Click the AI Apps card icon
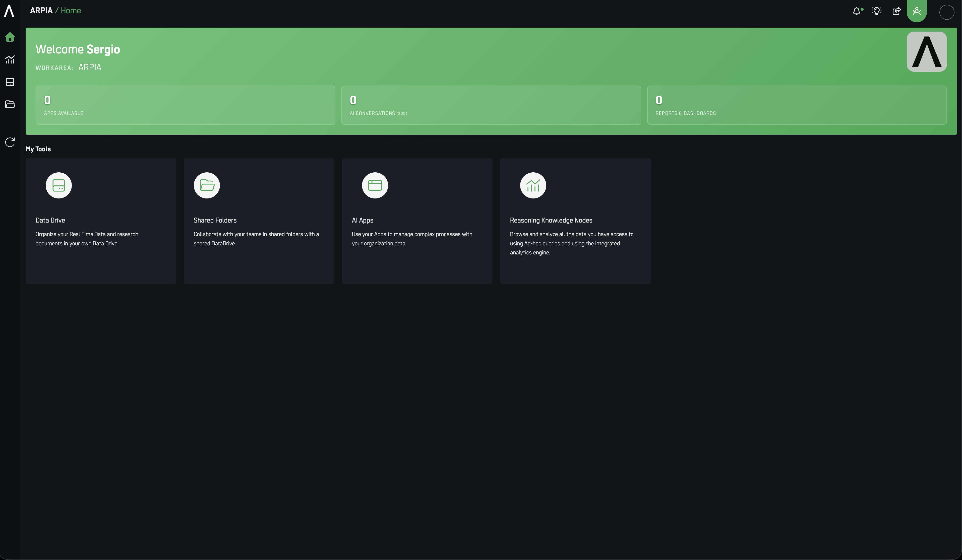The height and width of the screenshot is (560, 962). pos(375,185)
